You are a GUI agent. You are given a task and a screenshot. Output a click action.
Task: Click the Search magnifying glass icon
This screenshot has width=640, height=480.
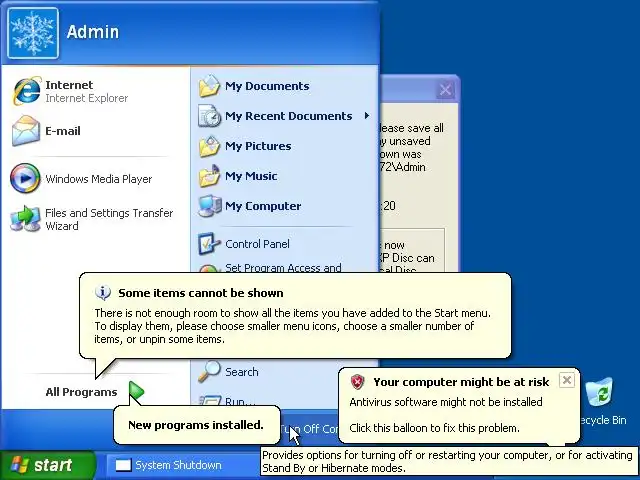209,371
